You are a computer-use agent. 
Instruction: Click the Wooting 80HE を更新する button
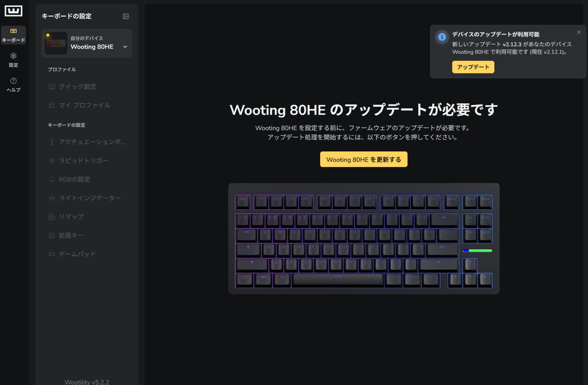point(364,159)
